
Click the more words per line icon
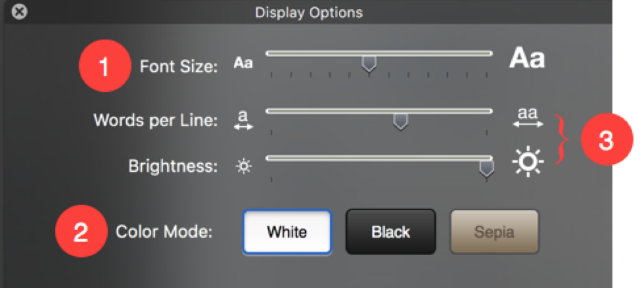coord(527,117)
